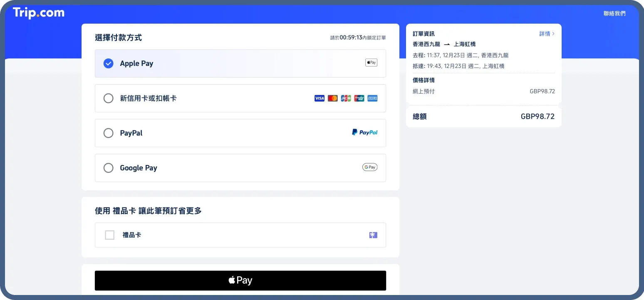Click the Visa card icon
Screen dimensions: 644x300
[x=320, y=98]
